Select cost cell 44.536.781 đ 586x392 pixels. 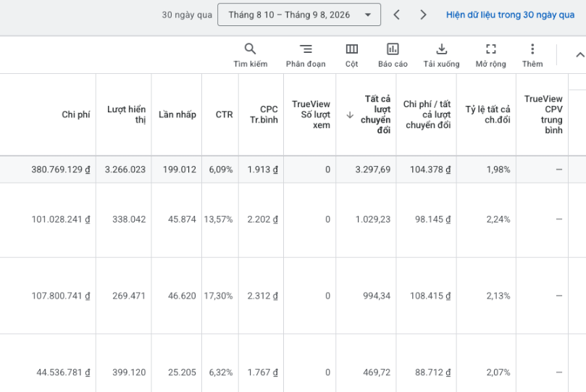pyautogui.click(x=63, y=372)
